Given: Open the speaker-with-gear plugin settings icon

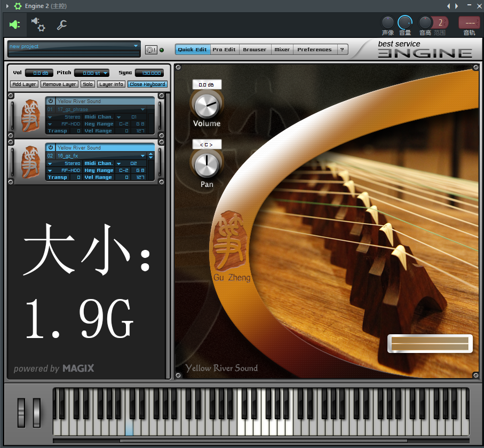Looking at the screenshot, I should click(x=38, y=25).
